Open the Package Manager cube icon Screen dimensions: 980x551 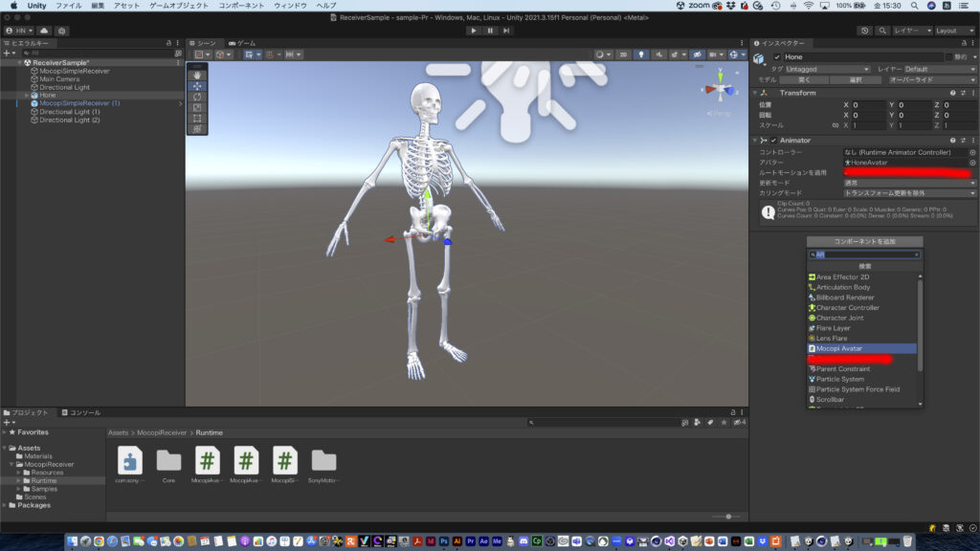(62, 31)
